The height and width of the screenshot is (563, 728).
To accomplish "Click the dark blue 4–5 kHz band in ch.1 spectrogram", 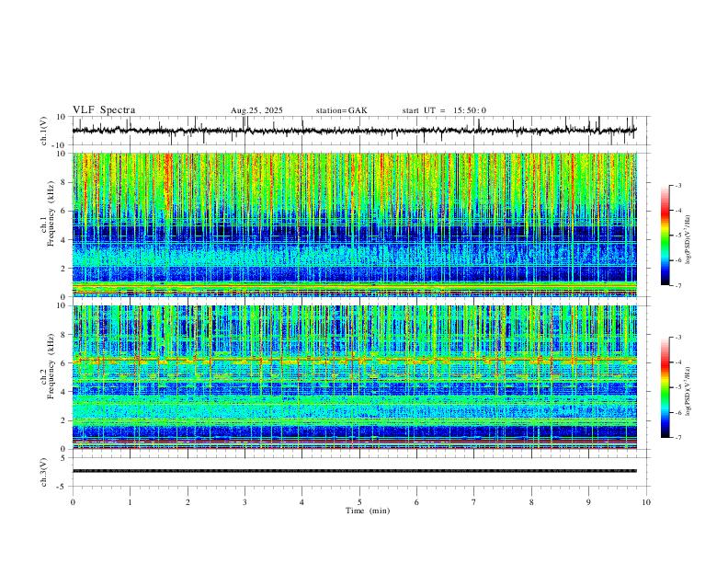I will [x=354, y=232].
